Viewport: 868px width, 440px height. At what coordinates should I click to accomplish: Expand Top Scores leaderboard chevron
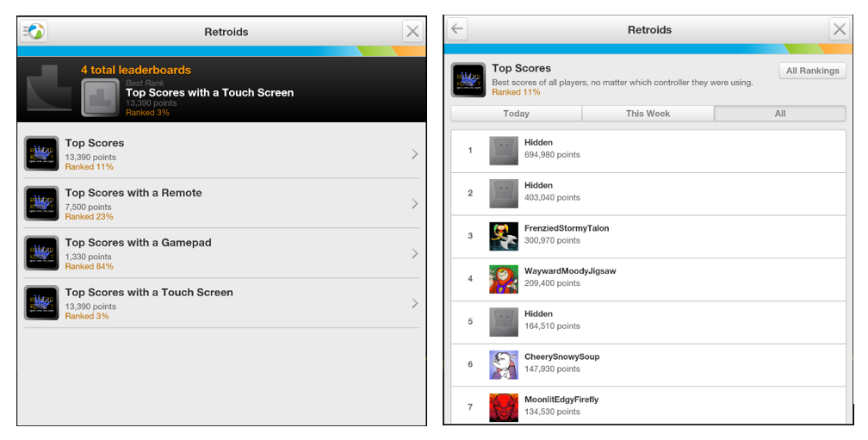click(x=415, y=154)
